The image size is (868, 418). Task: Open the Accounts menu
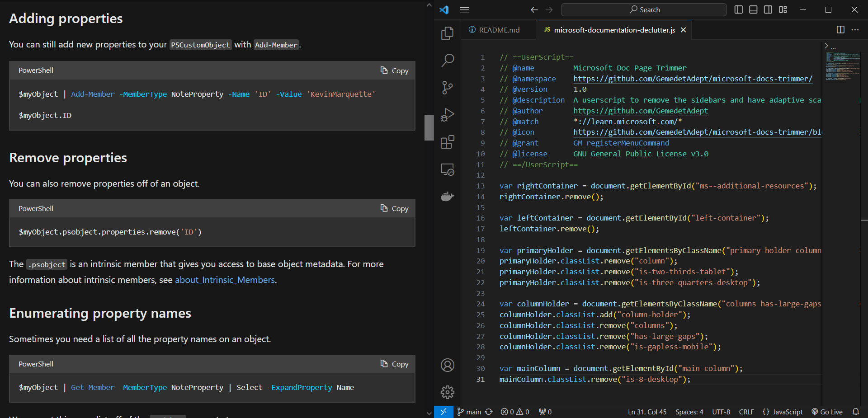pos(447,365)
